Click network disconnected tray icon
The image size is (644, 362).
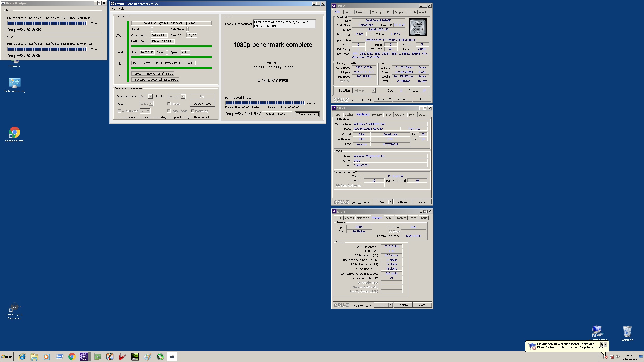click(x=612, y=357)
